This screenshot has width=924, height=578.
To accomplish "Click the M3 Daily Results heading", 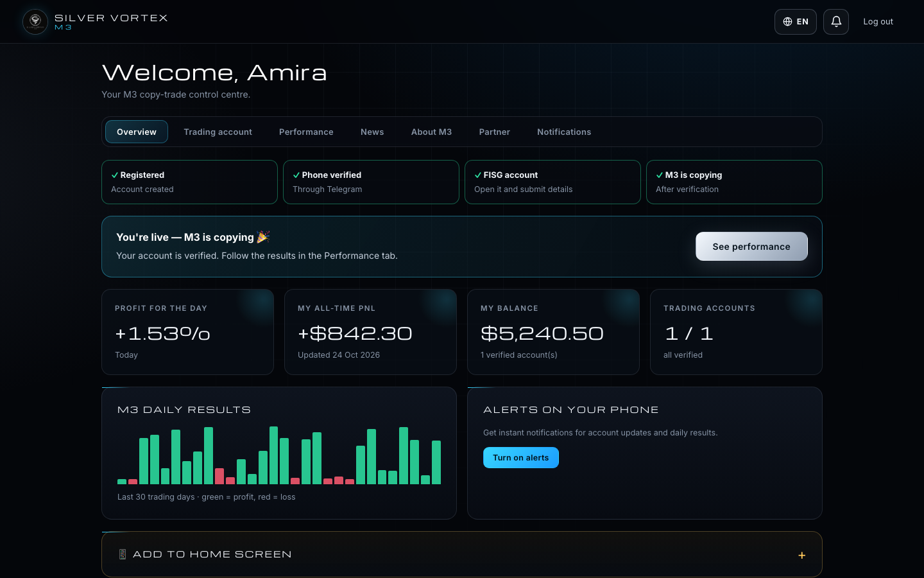I will [x=184, y=410].
